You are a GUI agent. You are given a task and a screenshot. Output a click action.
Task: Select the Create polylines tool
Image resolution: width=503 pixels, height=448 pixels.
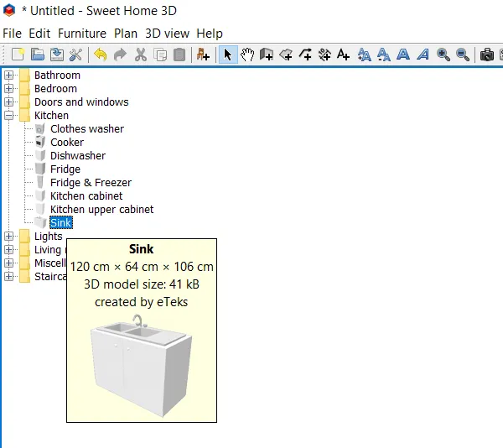(x=305, y=55)
